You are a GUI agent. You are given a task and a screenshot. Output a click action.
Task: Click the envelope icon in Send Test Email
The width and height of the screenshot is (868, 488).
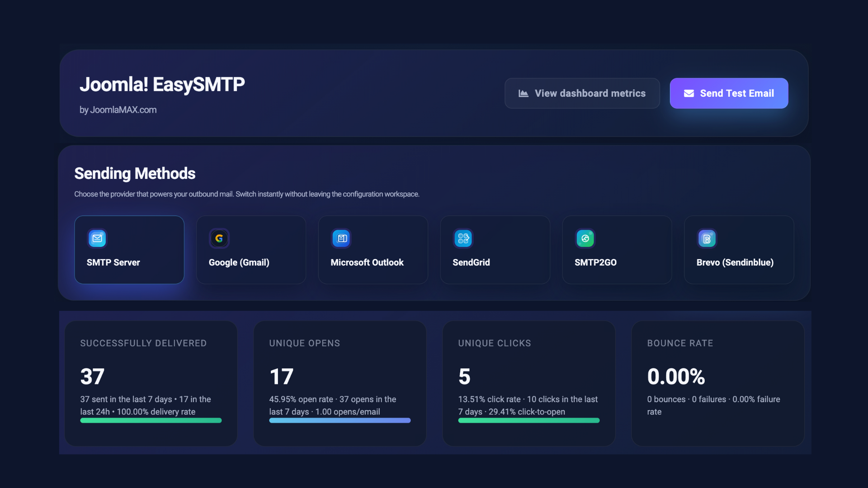point(689,93)
